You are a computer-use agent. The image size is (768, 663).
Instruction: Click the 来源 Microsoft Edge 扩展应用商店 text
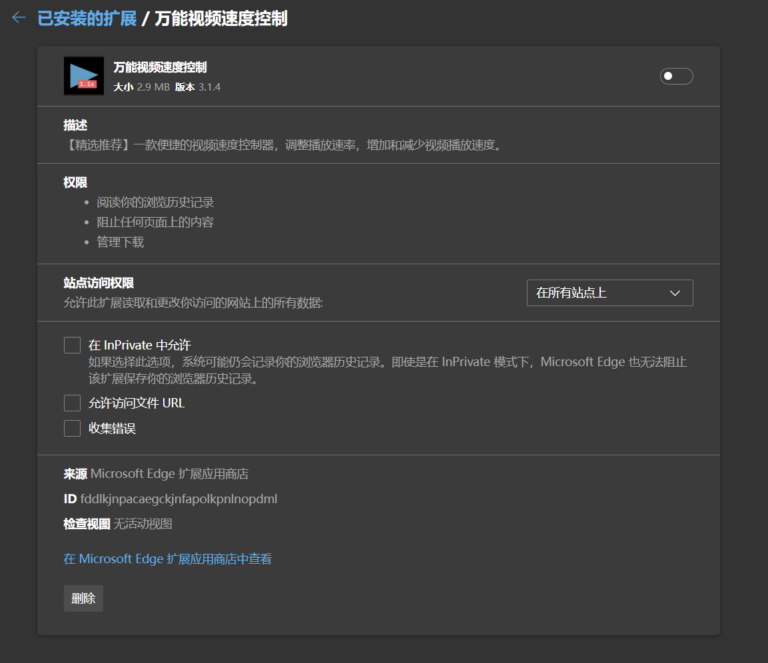pos(156,474)
